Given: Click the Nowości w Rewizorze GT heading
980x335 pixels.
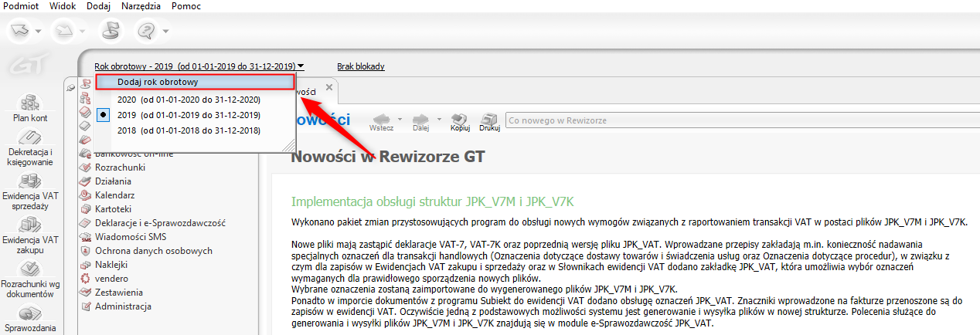Looking at the screenshot, I should 388,157.
